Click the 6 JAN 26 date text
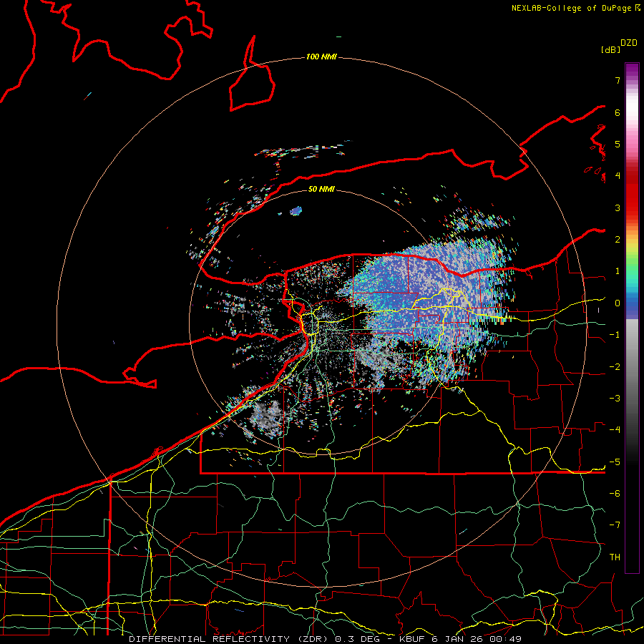Screen dimensions: 644x644 (x=457, y=639)
